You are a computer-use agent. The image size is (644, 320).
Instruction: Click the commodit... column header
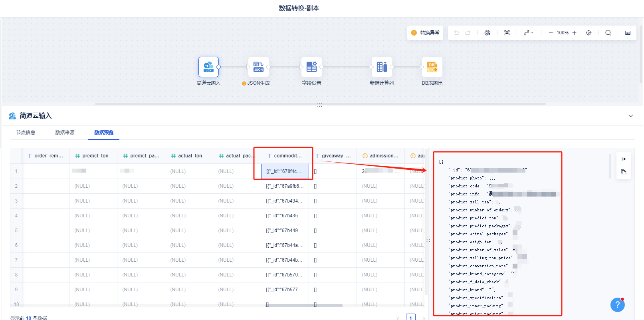pyautogui.click(x=285, y=156)
